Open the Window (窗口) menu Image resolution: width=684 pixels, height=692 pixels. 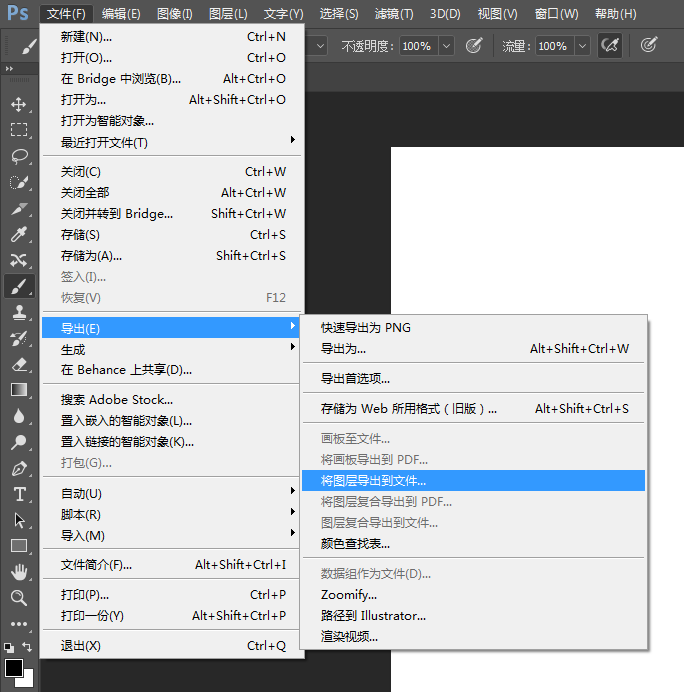[556, 14]
